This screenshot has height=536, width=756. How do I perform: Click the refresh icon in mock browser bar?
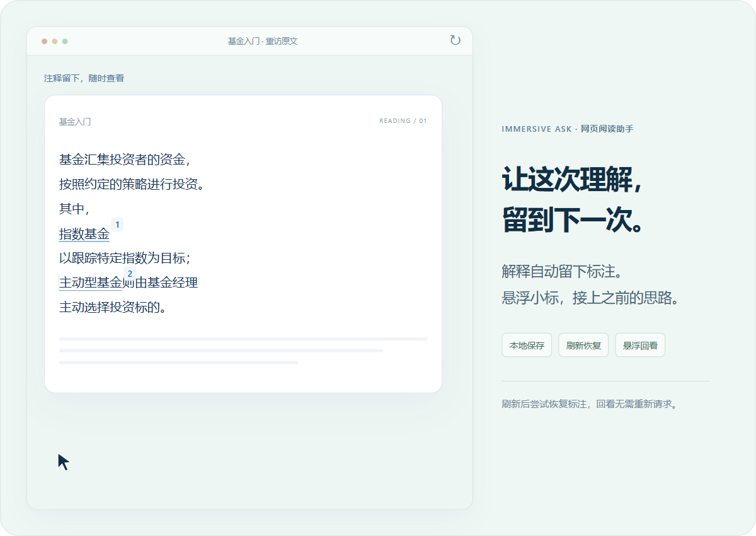[455, 40]
